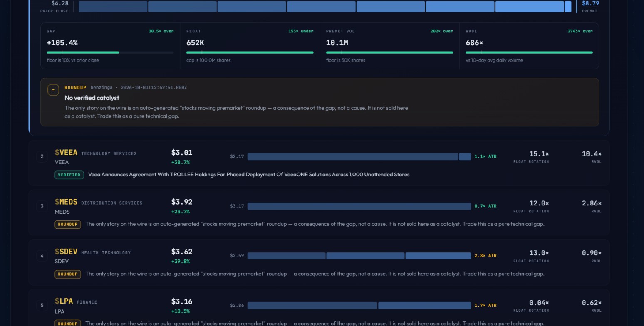Click the VERIFIED badge on VEEA
The width and height of the screenshot is (644, 326).
pyautogui.click(x=69, y=175)
